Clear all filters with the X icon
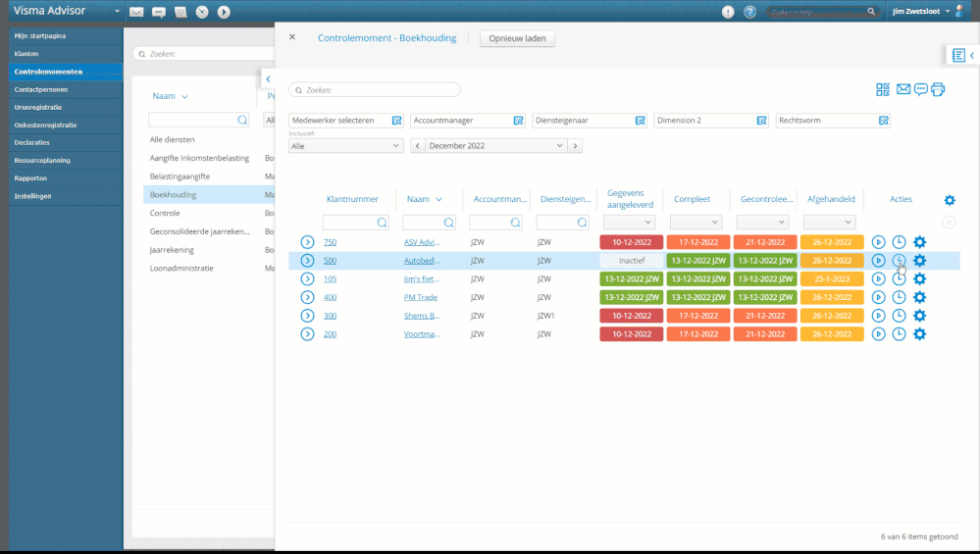The image size is (980, 554). coord(949,223)
